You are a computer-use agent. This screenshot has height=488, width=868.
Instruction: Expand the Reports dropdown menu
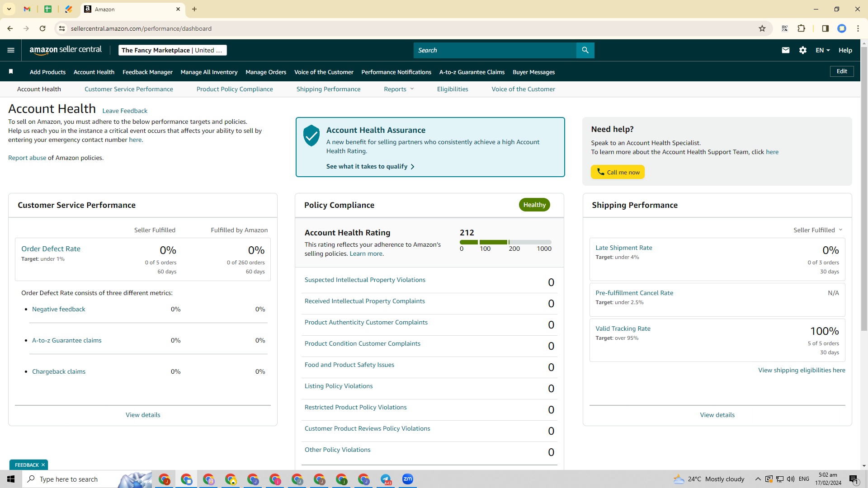pyautogui.click(x=399, y=89)
